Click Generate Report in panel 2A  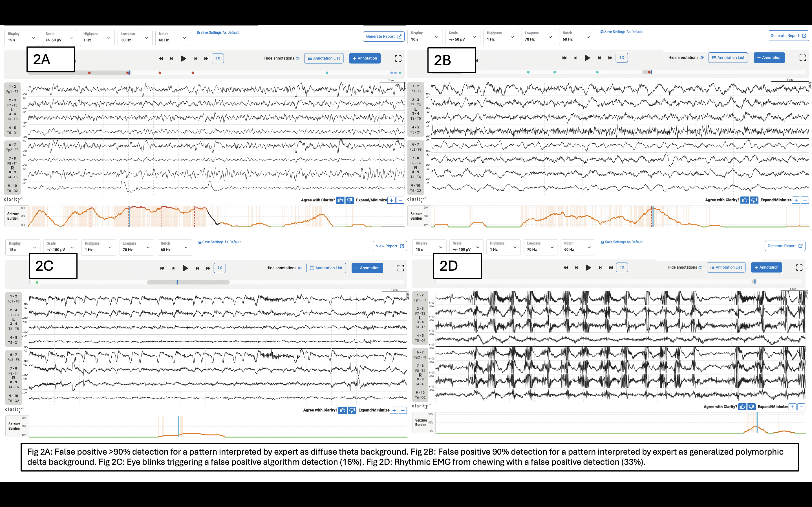(x=383, y=37)
